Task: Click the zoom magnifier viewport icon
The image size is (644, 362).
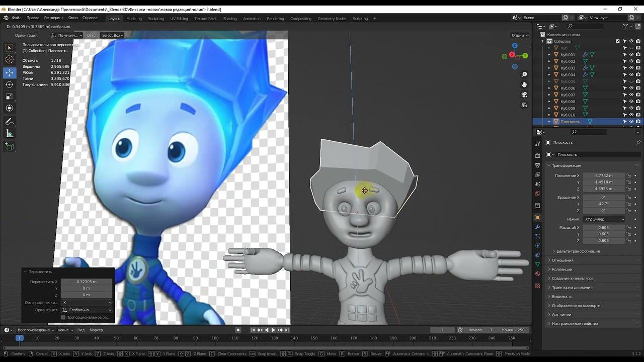Action: 524,74
